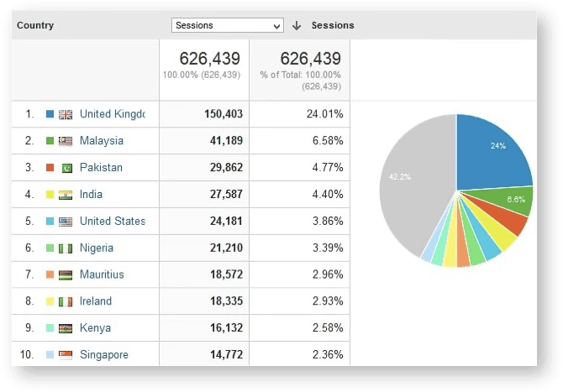Open the Singapore country link
The width and height of the screenshot is (563, 392).
104,355
